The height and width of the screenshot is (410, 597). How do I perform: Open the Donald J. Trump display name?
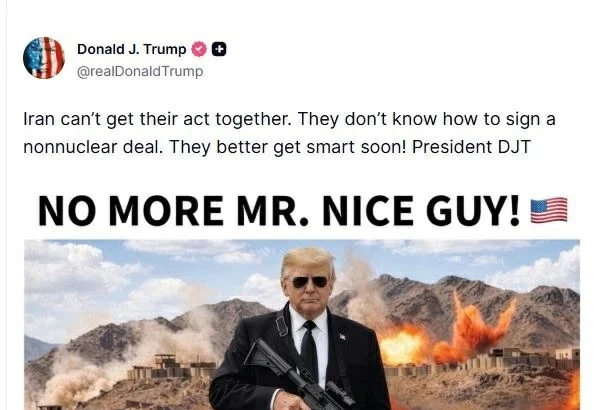[131, 49]
